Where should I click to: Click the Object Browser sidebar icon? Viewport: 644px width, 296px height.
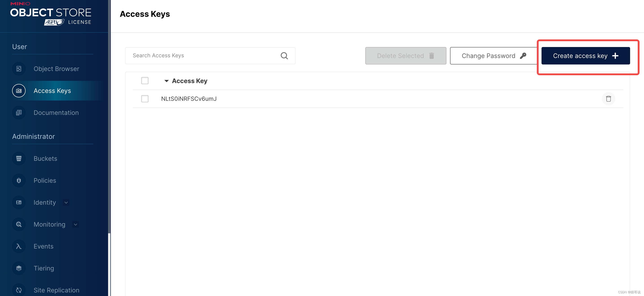pos(19,69)
